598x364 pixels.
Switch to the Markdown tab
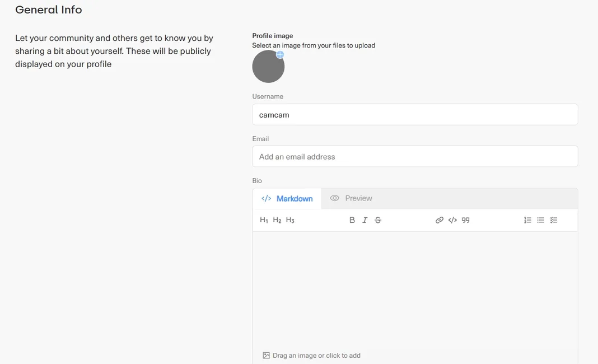point(287,198)
